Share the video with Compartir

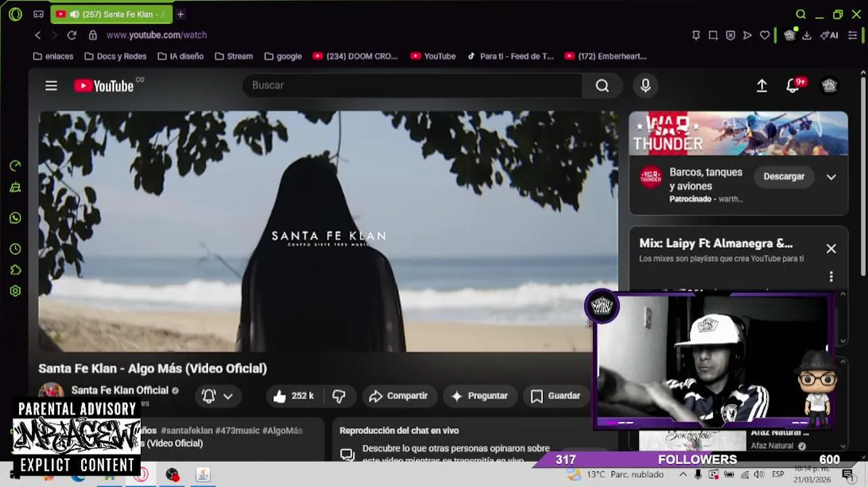[399, 396]
